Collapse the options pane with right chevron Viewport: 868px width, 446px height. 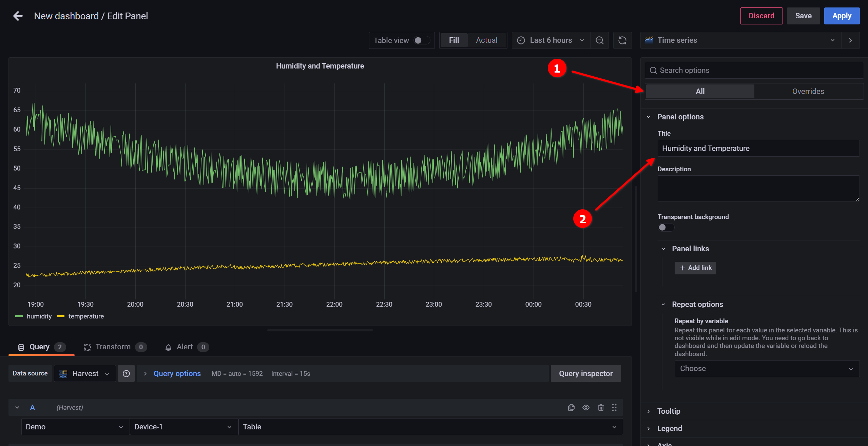coord(850,40)
